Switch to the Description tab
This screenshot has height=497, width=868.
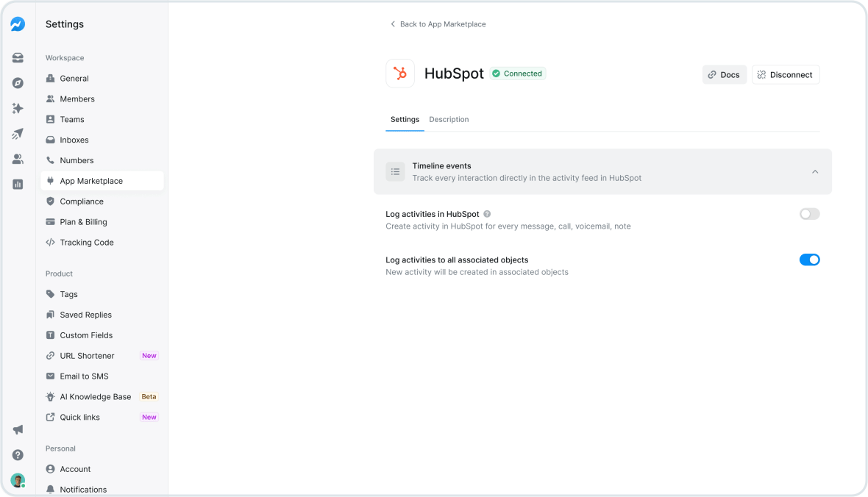[449, 119]
